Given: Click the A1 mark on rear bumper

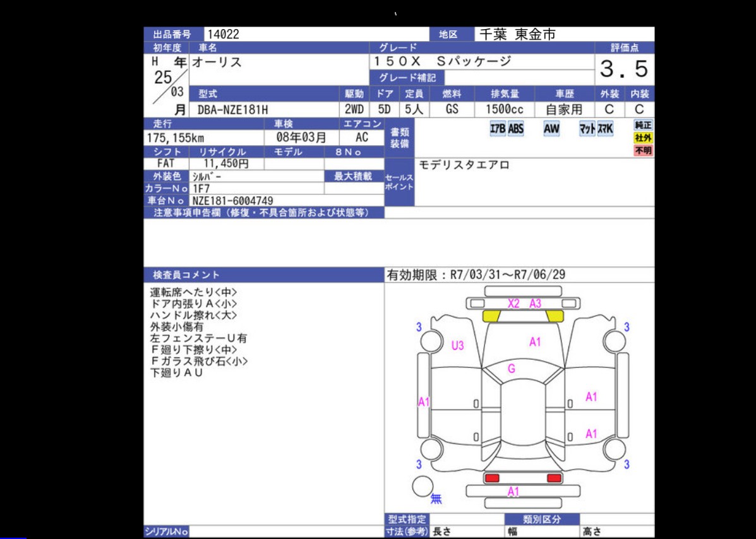Looking at the screenshot, I should (513, 491).
